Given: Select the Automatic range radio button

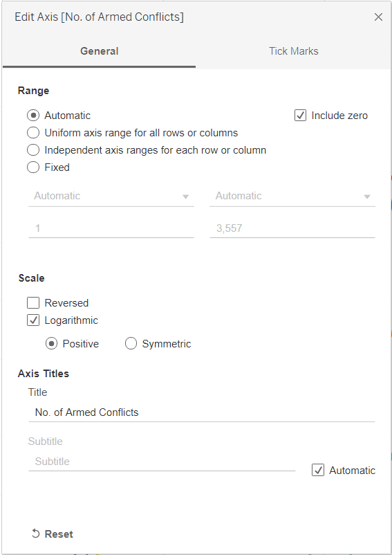Looking at the screenshot, I should coord(33,116).
